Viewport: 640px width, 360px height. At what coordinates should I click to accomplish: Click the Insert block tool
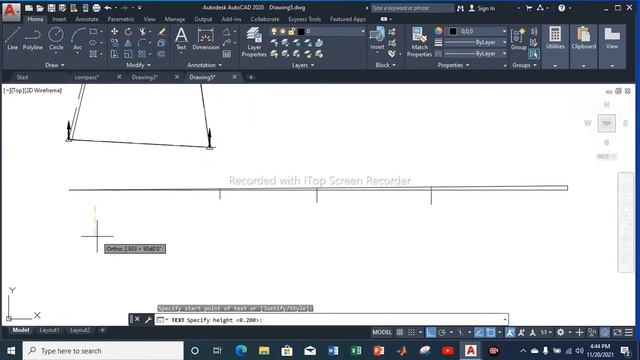pyautogui.click(x=377, y=39)
